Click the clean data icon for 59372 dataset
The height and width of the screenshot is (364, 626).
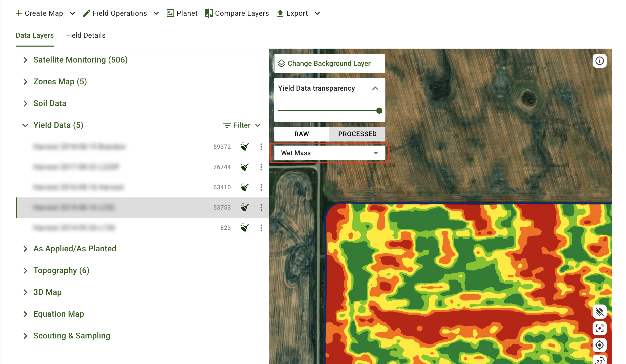click(x=245, y=147)
